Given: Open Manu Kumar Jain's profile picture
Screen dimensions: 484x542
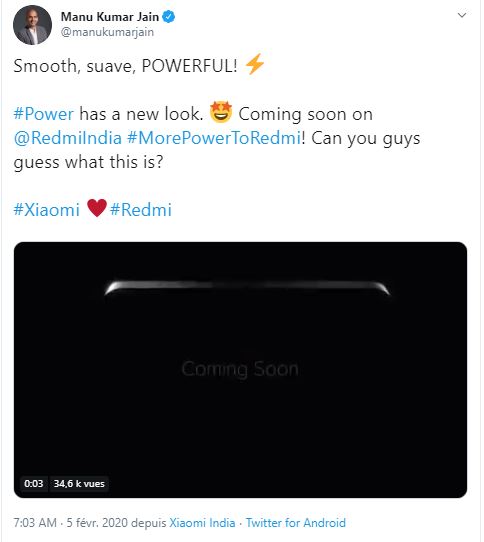Looking at the screenshot, I should (32, 25).
